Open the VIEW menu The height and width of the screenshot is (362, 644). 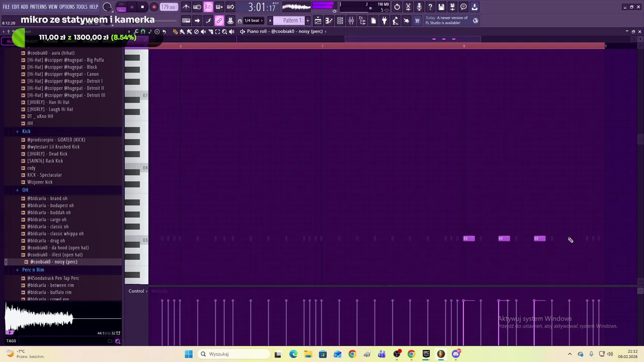pos(53,7)
